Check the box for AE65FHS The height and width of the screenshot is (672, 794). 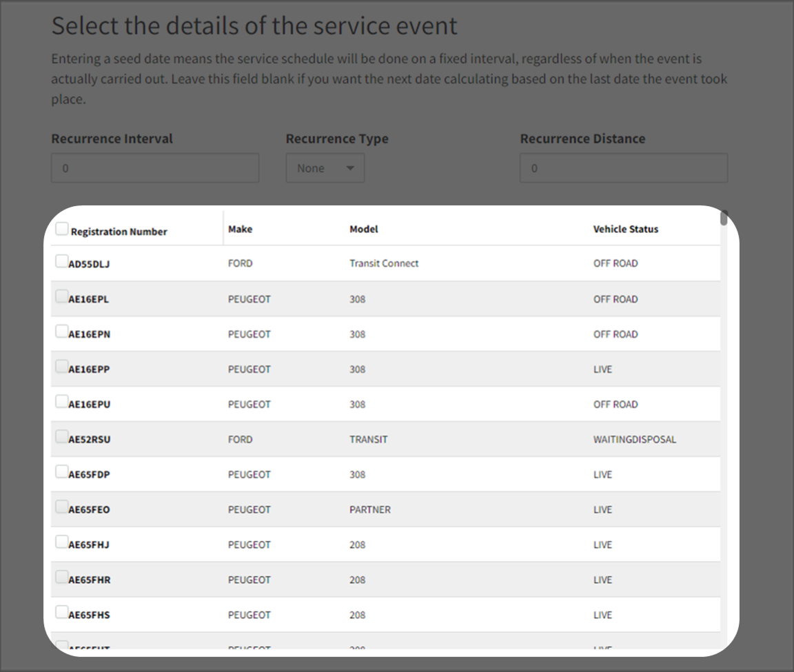pos(61,613)
